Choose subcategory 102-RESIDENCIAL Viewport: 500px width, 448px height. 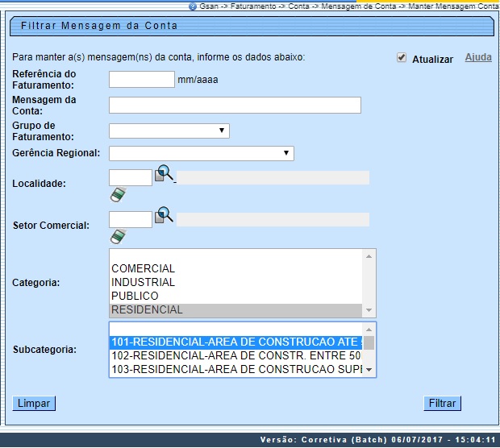click(x=235, y=356)
